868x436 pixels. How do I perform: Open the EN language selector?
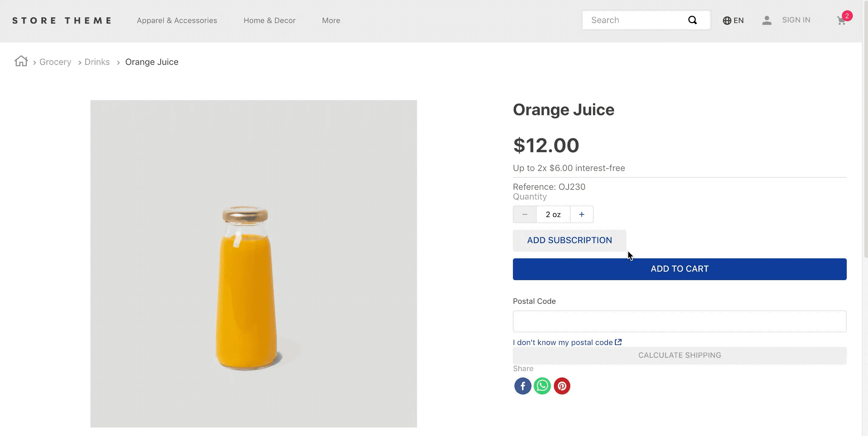tap(733, 20)
